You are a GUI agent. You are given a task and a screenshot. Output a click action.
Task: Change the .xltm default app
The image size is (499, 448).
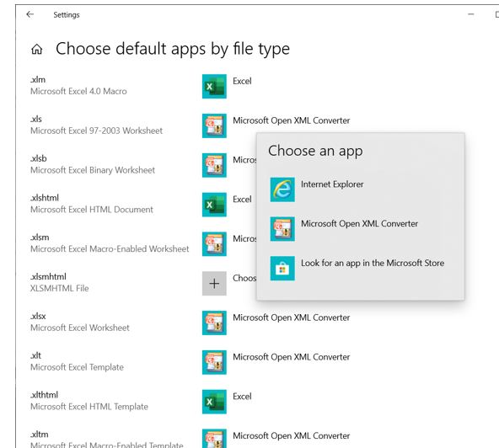point(276,439)
